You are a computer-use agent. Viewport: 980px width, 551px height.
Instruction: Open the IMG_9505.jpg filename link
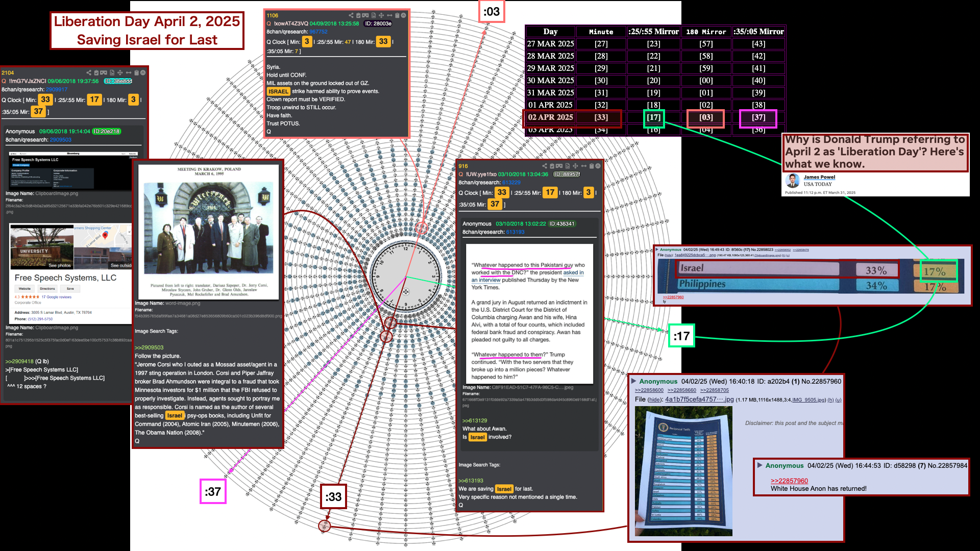click(807, 400)
